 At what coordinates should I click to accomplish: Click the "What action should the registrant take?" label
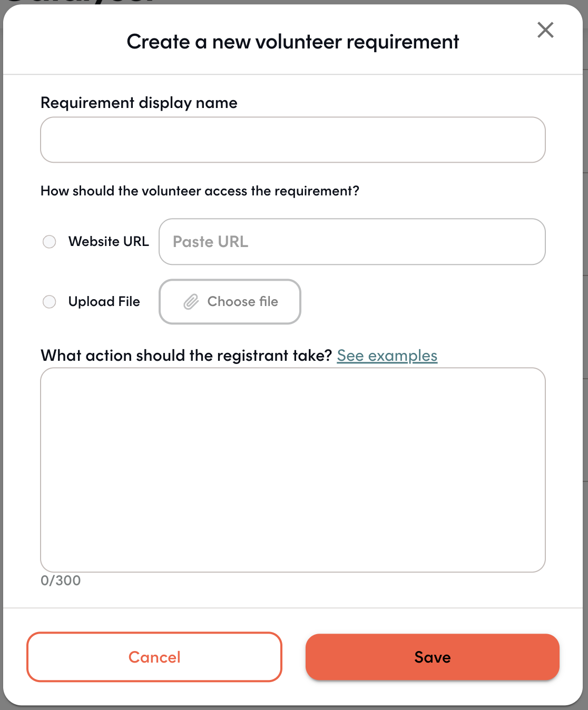(x=187, y=356)
